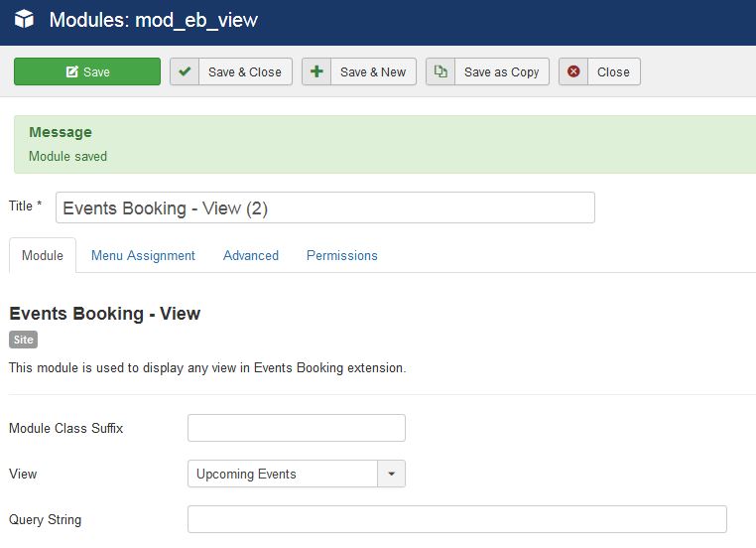Click the copy icon beside Save as Copy
The height and width of the screenshot is (548, 756).
pyautogui.click(x=441, y=71)
